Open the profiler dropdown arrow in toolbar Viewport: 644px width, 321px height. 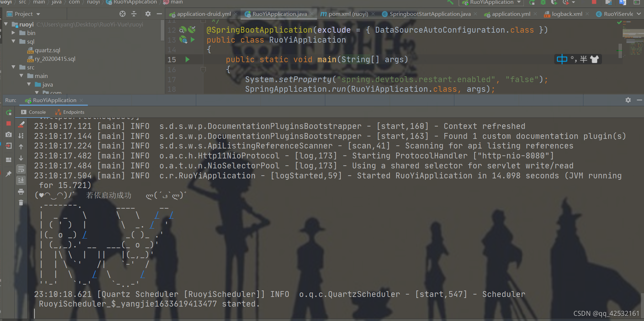point(573,2)
